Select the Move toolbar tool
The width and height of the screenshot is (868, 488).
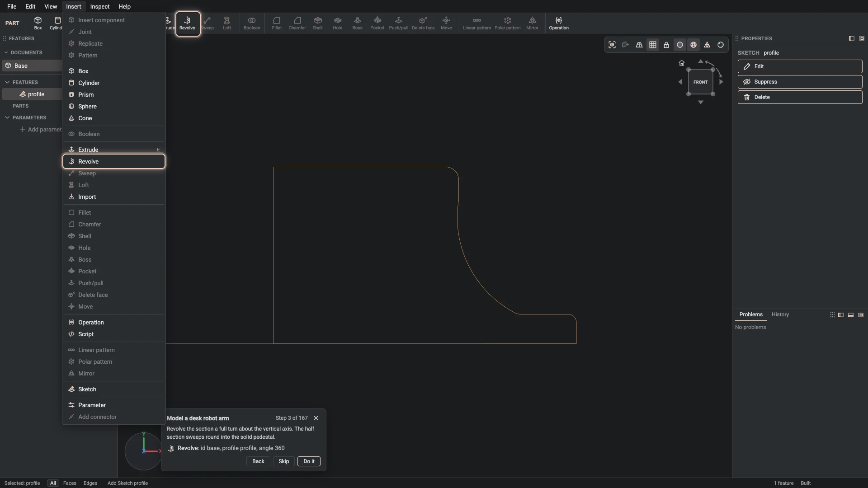446,23
